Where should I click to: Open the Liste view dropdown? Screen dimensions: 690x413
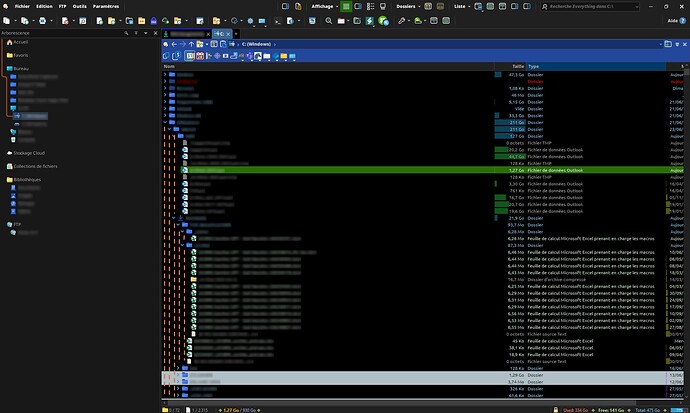462,6
